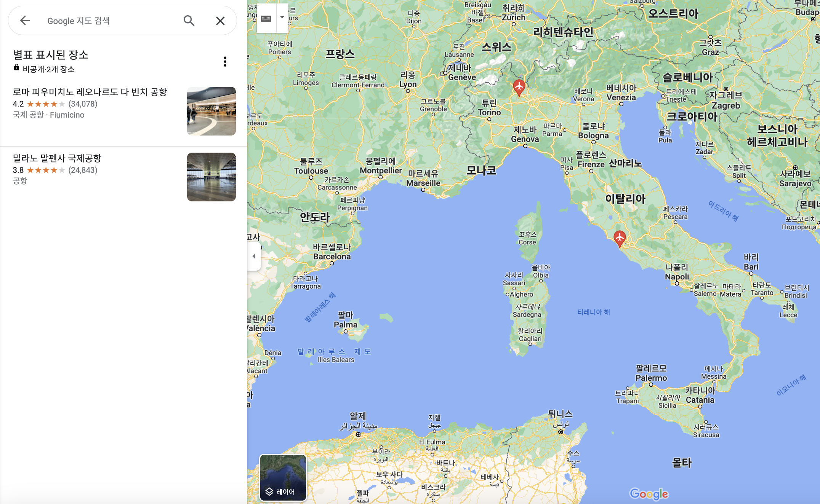
Task: Open 로마 피우미치노 레오나르도 다 빈치 공항 listing
Action: [90, 92]
